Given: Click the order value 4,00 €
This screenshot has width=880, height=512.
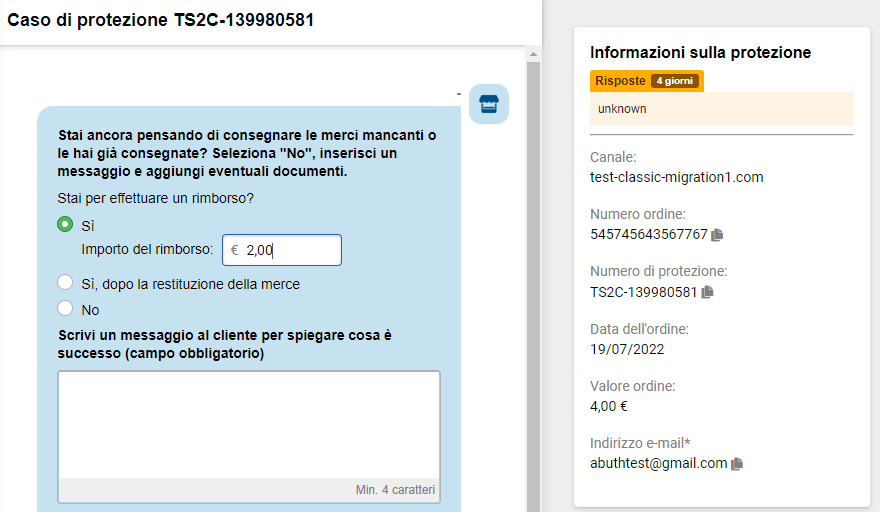Looking at the screenshot, I should tap(609, 406).
